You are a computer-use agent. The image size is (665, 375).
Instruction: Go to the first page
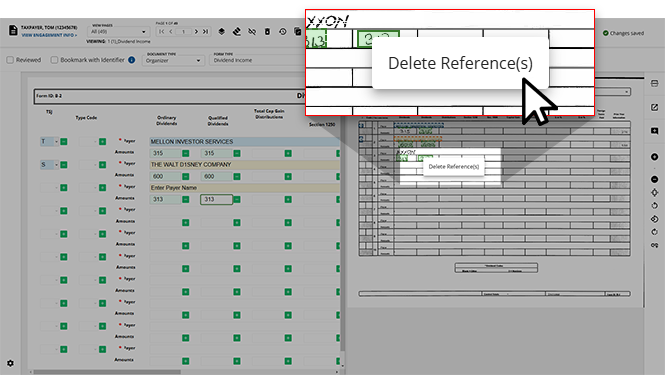pyautogui.click(x=162, y=31)
